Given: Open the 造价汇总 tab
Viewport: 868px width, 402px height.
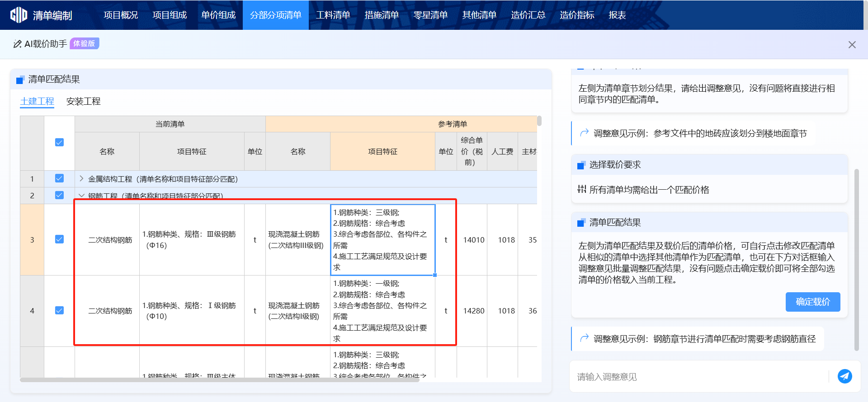Looking at the screenshot, I should point(528,15).
